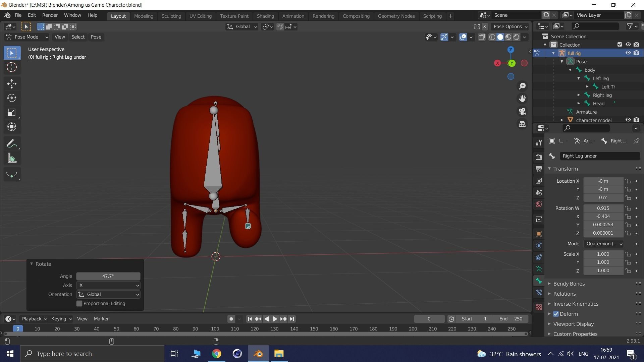Collapse the Transform panel
Screen dimensions: 644x362
[566, 169]
